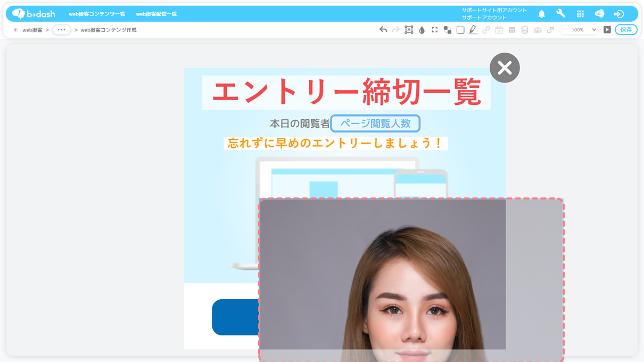The height and width of the screenshot is (362, 644).
Task: Select the エントリー締切一覧 headline text
Action: coord(346,93)
